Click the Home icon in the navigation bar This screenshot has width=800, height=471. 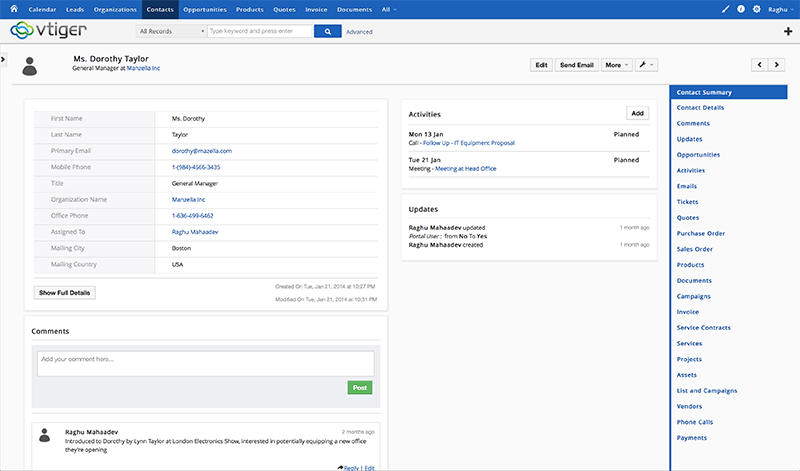(13, 9)
